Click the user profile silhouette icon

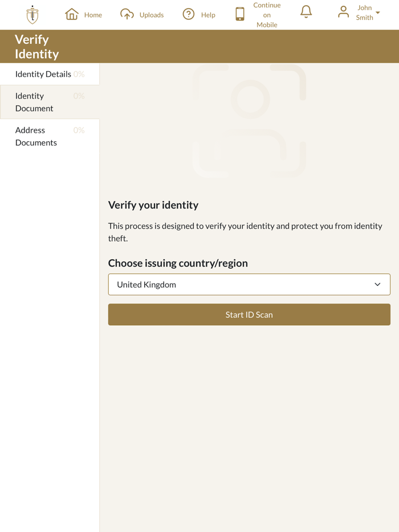click(343, 12)
